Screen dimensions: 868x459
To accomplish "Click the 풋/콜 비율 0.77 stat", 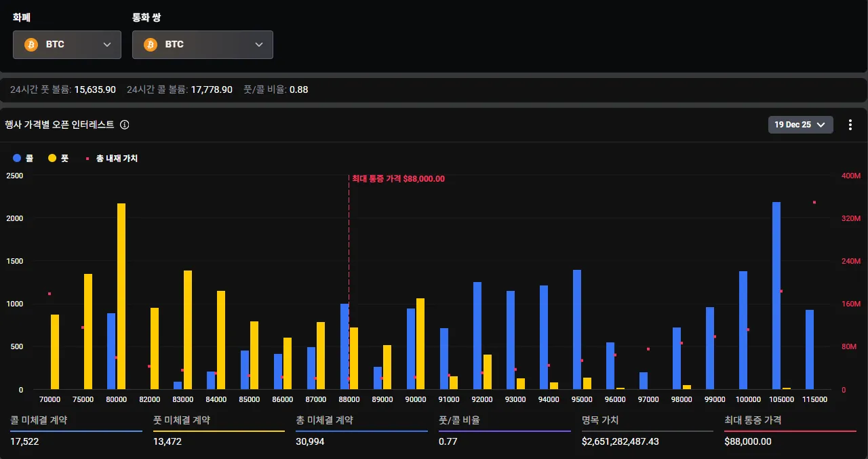I will [448, 441].
